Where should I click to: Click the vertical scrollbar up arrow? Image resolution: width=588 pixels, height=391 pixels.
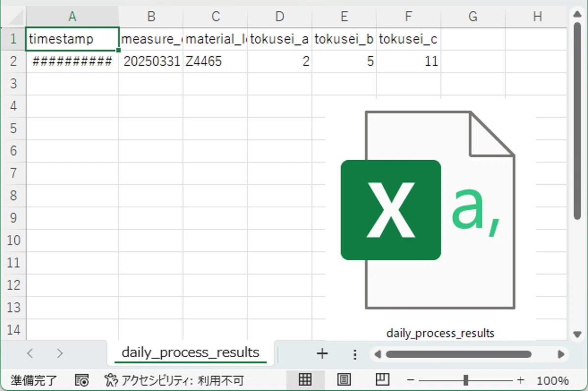(x=577, y=15)
